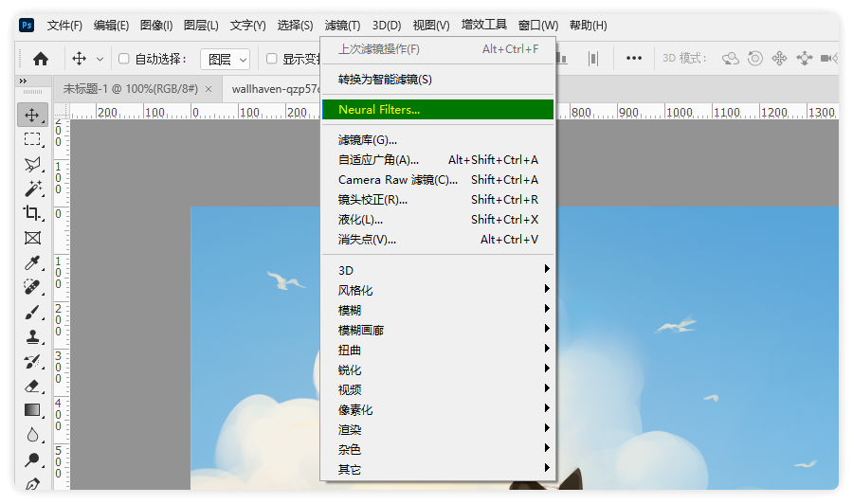Select the Eraser tool
853x504 pixels.
[32, 386]
